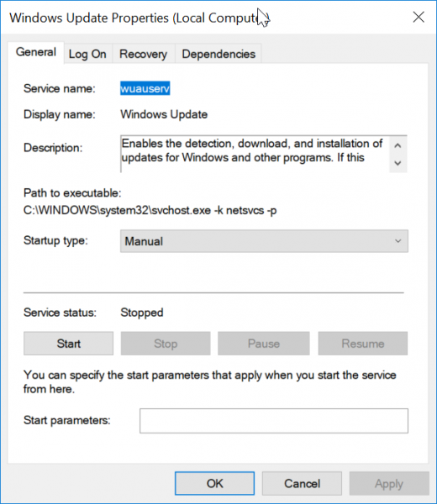The height and width of the screenshot is (504, 437).
Task: Click the Stopped service status text
Action: 142,312
